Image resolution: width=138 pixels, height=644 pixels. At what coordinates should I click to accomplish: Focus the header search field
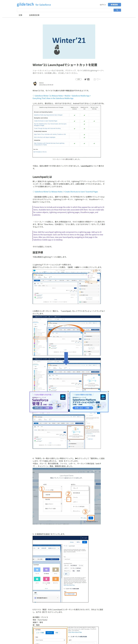(64, 10)
